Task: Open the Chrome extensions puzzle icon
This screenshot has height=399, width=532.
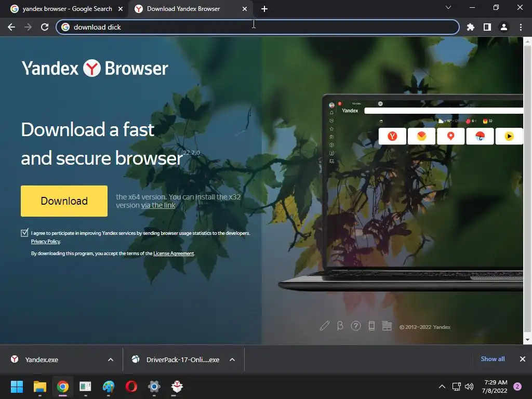Action: 470,27
